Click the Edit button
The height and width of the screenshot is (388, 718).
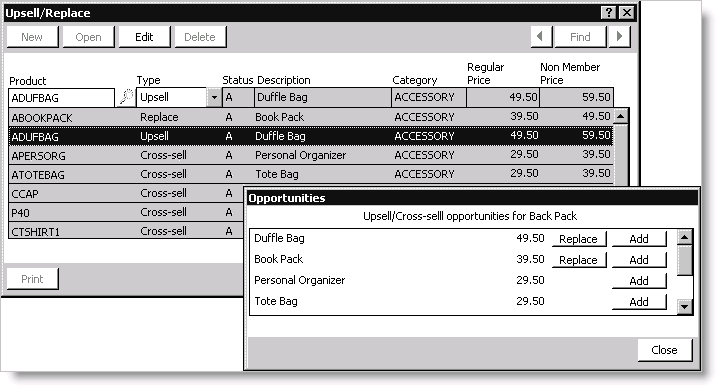pyautogui.click(x=144, y=37)
